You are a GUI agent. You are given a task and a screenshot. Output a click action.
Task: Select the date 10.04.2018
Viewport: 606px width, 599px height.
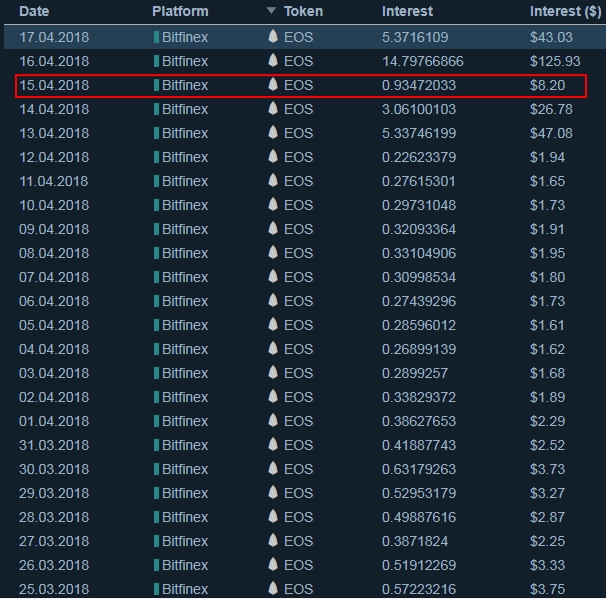point(54,205)
